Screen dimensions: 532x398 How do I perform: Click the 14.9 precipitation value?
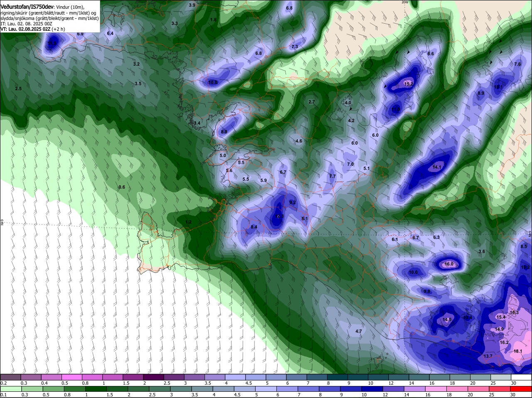[499, 329]
